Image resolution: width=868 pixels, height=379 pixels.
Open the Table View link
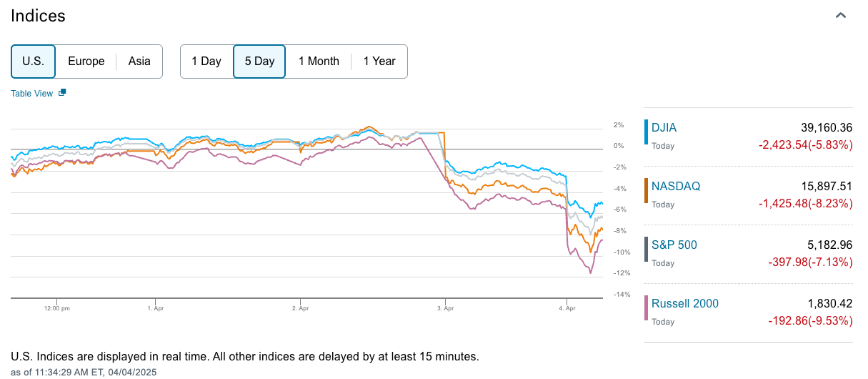click(x=32, y=94)
